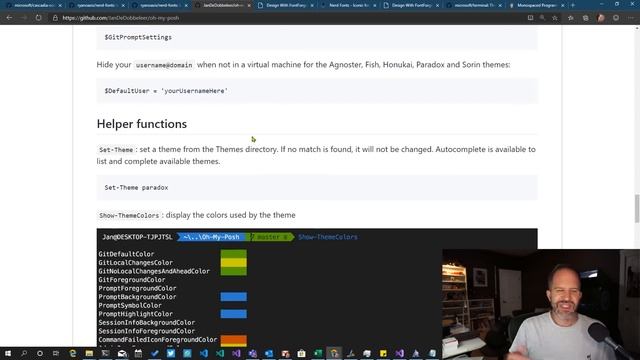Close the microsoft/terminal tab
Screen dimensions: 640x360
coord(500,5)
